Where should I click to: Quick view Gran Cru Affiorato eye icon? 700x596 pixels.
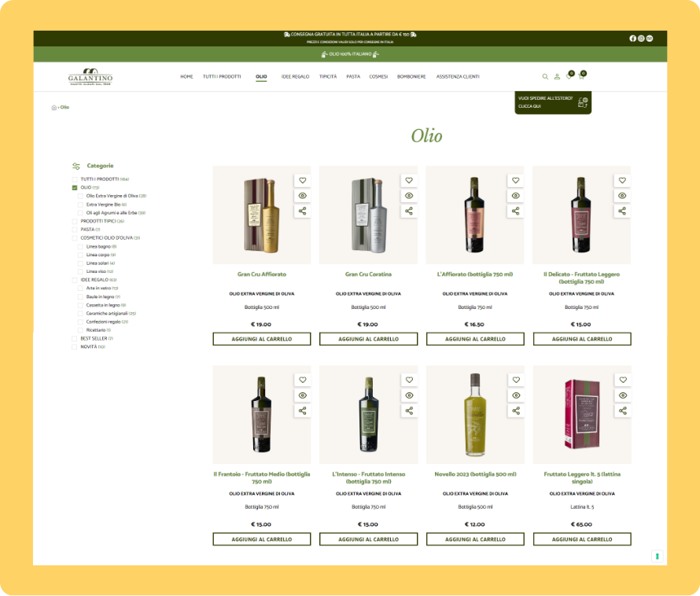[x=303, y=196]
